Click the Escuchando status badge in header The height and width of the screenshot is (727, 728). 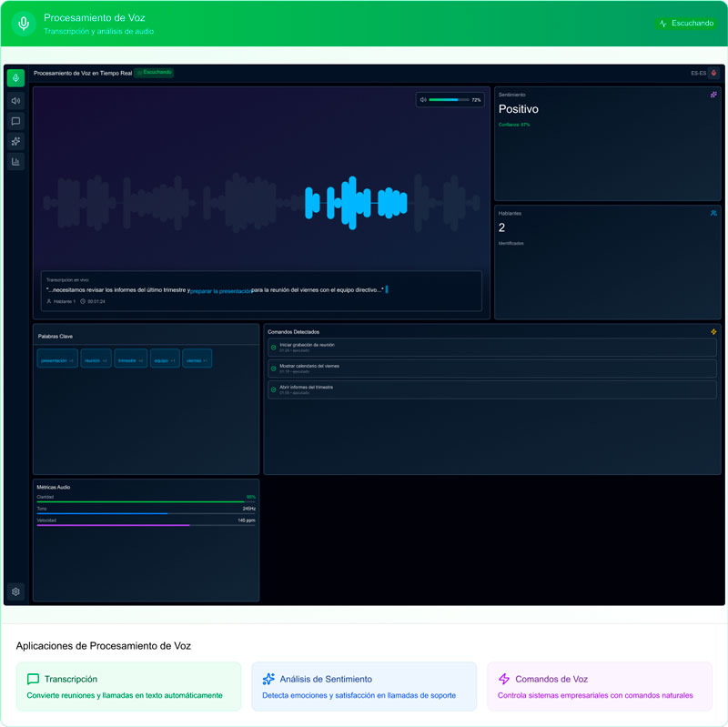click(x=686, y=24)
